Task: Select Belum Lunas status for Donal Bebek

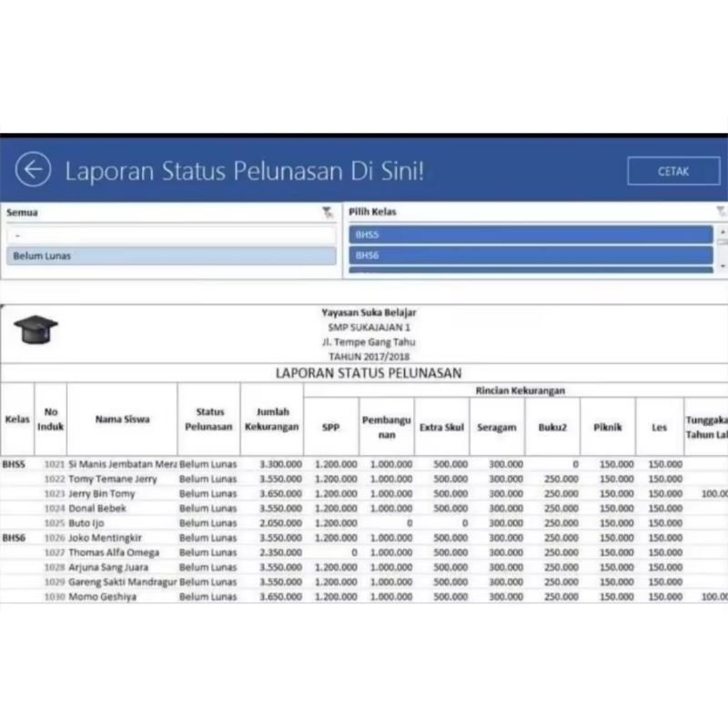Action: coord(208,509)
